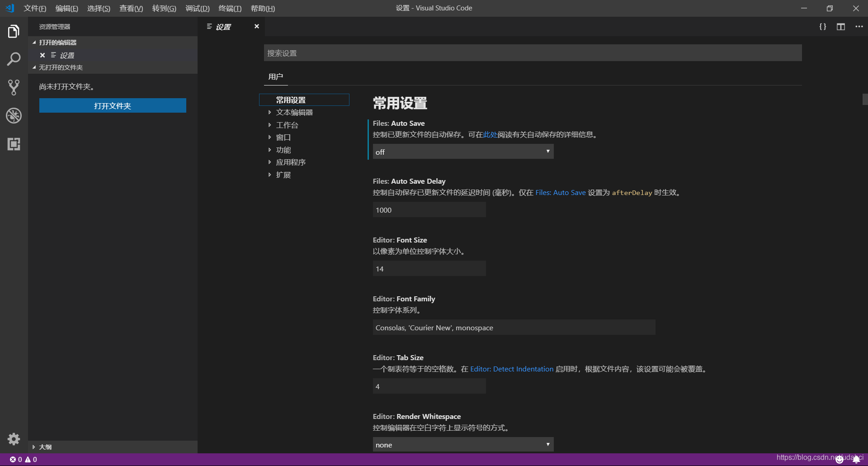Open the editor more actions ellipsis
Screen dimensions: 868x466
(x=859, y=27)
